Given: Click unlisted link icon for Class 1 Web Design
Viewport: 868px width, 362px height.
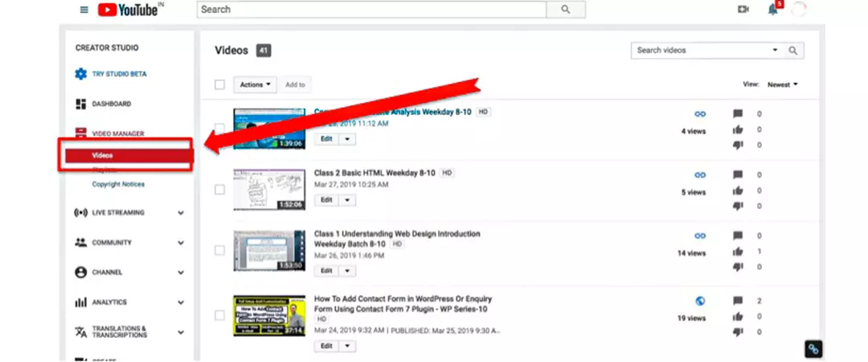Looking at the screenshot, I should pyautogui.click(x=700, y=237).
